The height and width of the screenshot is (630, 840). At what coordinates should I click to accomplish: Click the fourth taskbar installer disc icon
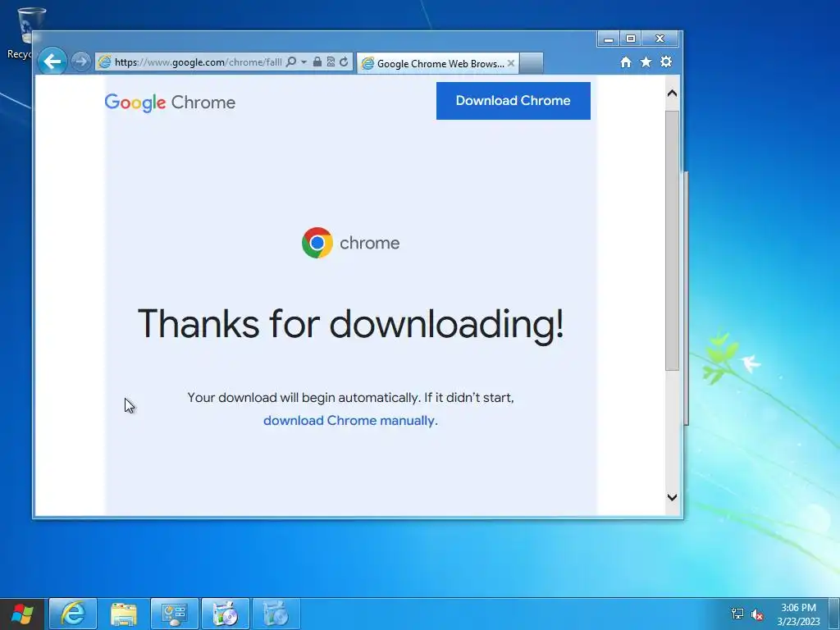point(225,614)
